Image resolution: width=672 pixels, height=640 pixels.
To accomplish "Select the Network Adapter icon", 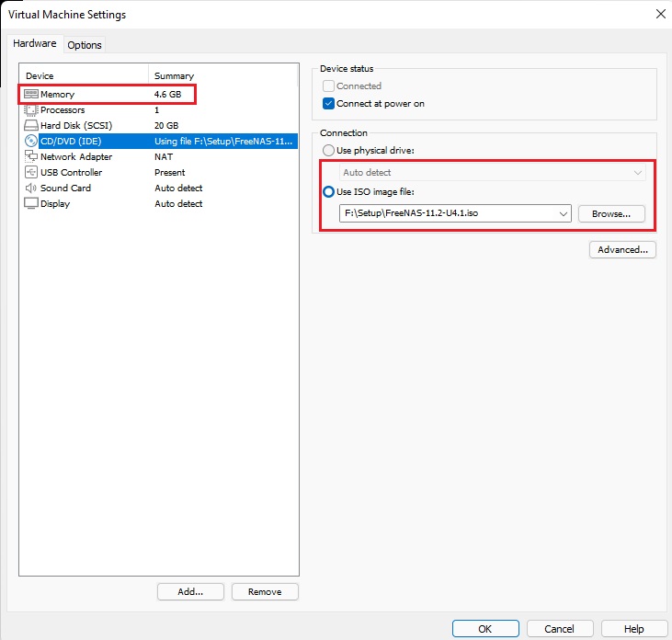I will click(x=31, y=156).
